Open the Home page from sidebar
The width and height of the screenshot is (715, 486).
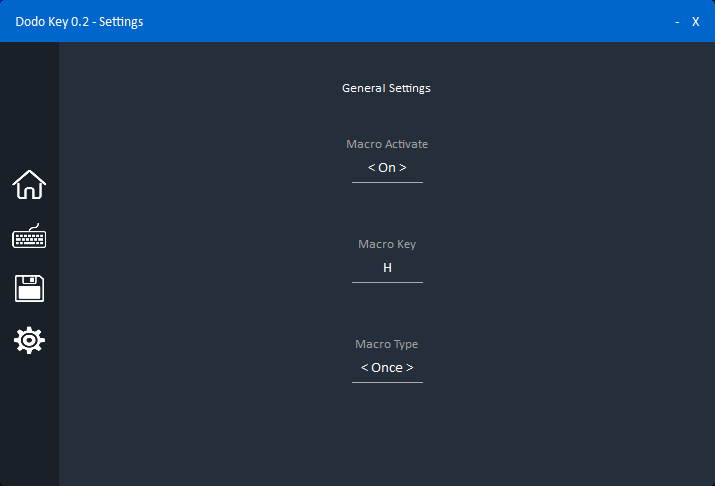pyautogui.click(x=29, y=185)
